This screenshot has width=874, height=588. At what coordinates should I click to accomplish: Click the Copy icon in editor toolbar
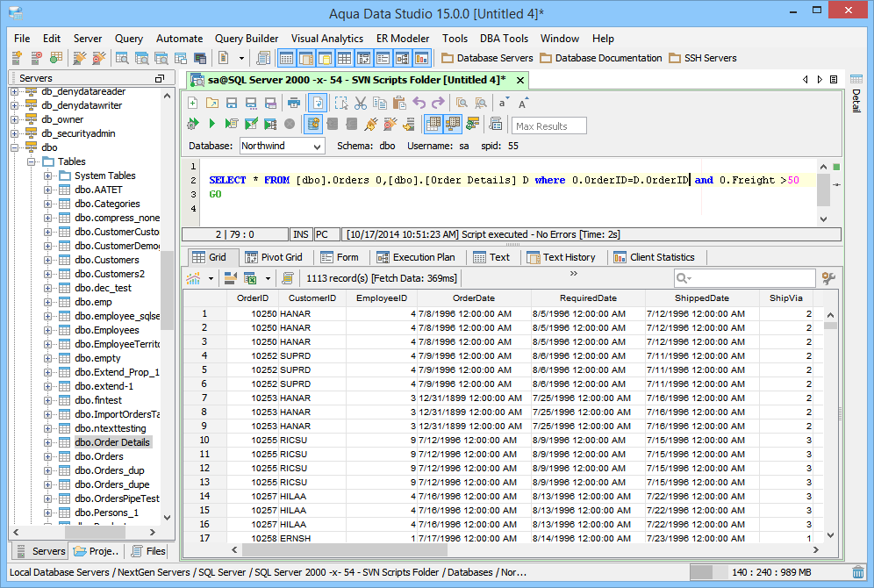(x=380, y=103)
